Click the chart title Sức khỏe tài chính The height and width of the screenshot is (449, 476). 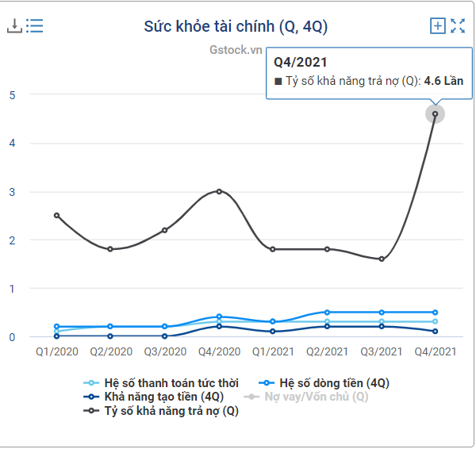click(236, 26)
